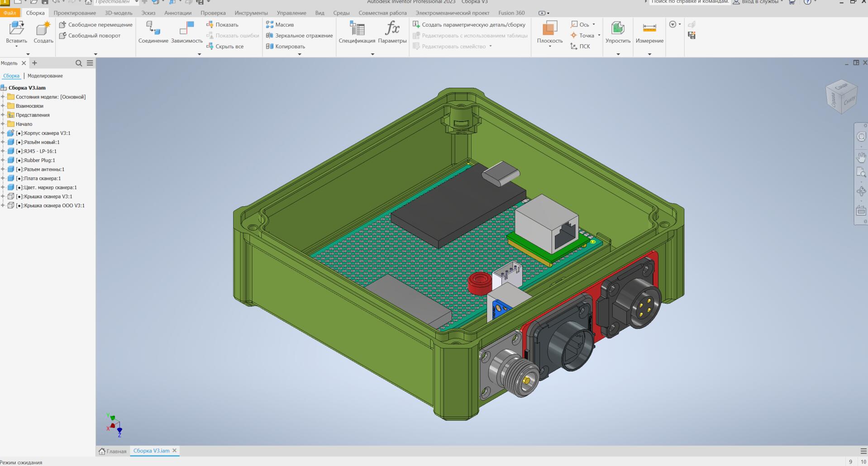This screenshot has width=868, height=466.
Task: Switch to the Моделирование browser tab
Action: (x=45, y=76)
